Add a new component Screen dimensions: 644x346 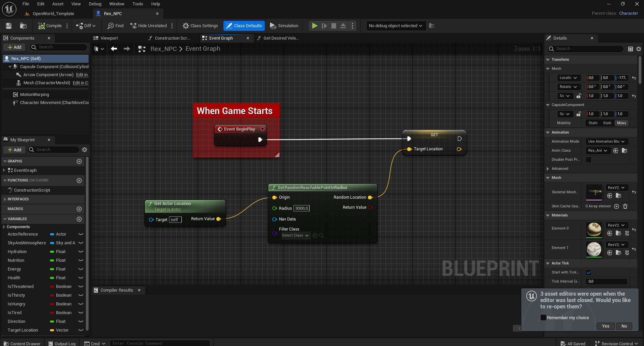pos(14,47)
